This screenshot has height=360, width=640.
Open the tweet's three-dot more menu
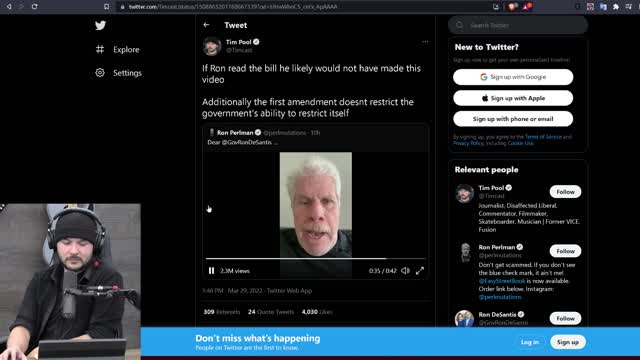(x=425, y=42)
